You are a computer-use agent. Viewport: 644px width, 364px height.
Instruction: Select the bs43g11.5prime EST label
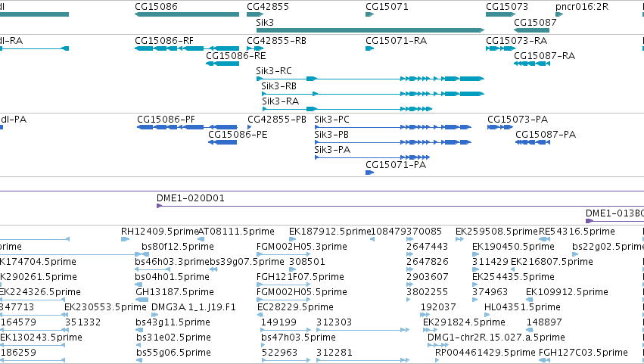[x=173, y=323]
